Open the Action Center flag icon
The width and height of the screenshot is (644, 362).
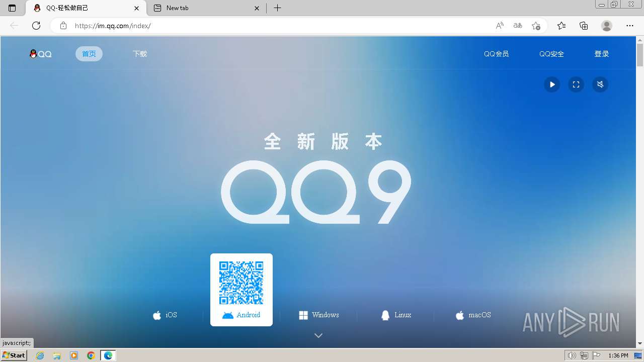tap(596, 355)
